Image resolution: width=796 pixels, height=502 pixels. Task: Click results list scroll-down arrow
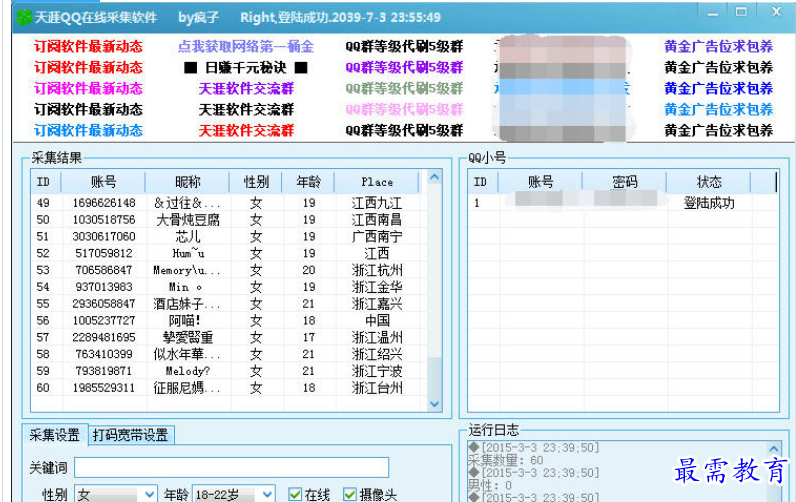pyautogui.click(x=434, y=404)
